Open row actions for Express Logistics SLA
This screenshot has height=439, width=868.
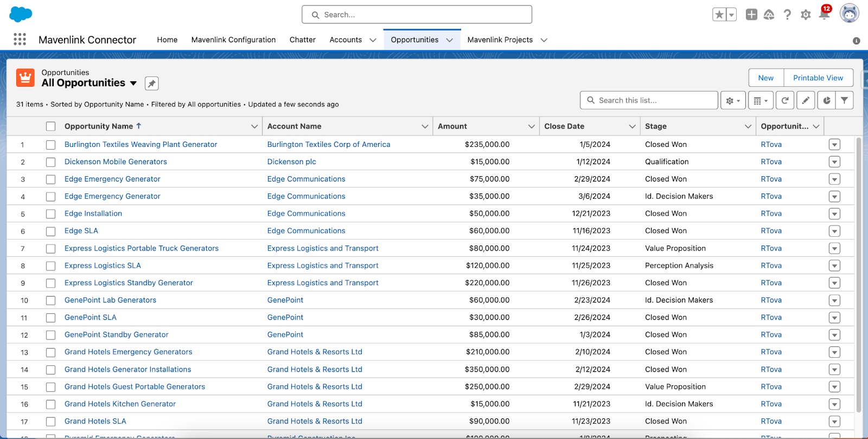click(834, 266)
